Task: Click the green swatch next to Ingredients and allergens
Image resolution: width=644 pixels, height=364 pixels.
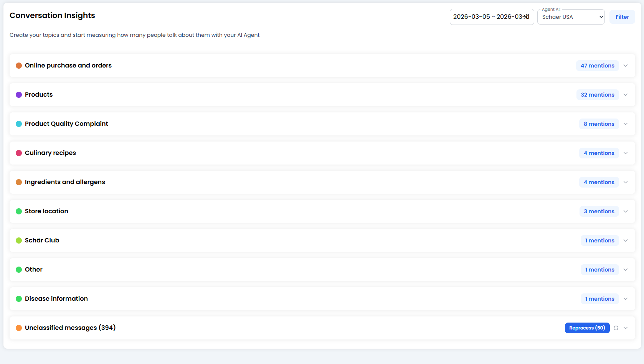Action: (x=19, y=182)
